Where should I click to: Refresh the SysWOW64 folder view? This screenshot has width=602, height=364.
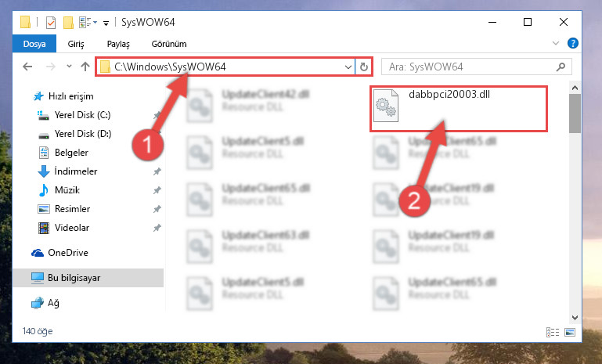[x=364, y=67]
